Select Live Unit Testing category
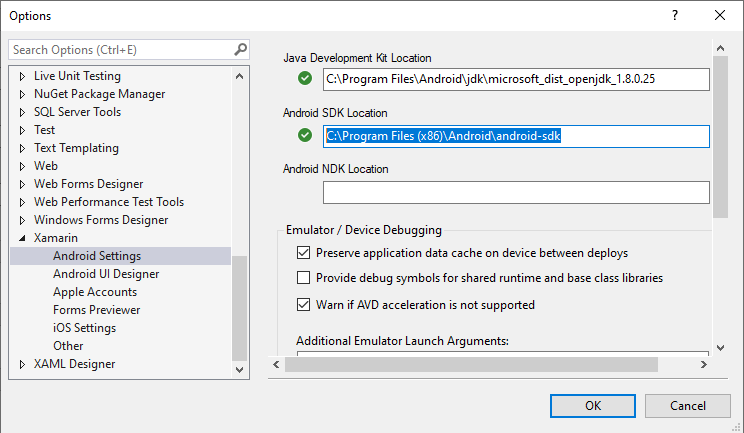 [77, 76]
